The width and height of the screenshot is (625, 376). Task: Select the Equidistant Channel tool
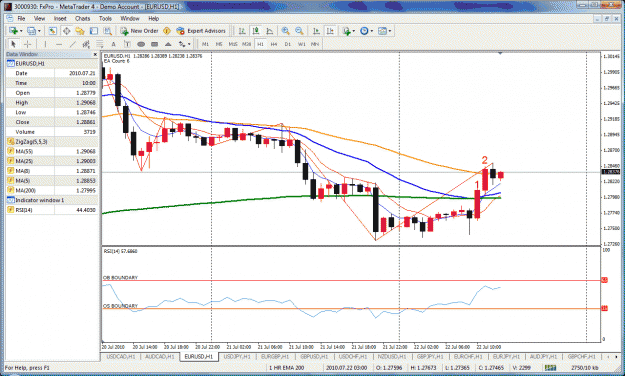coord(86,44)
